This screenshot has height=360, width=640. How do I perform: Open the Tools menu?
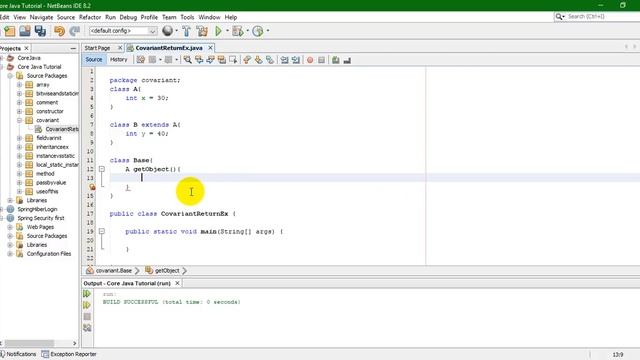187,17
